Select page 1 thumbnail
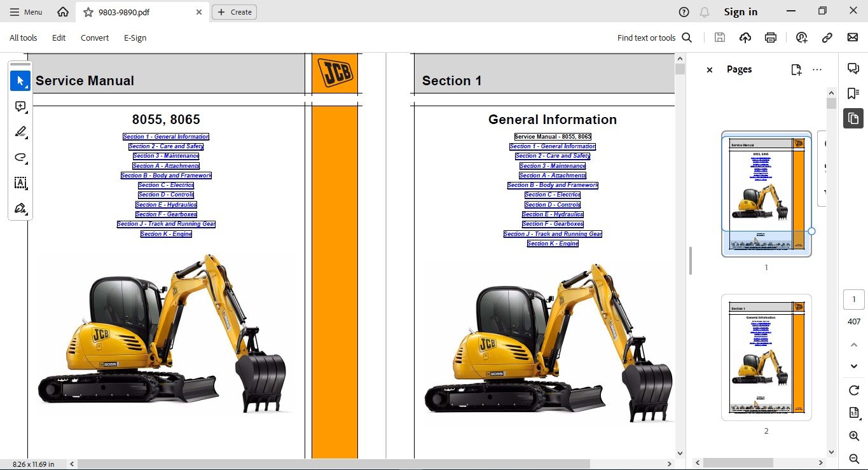 click(x=766, y=193)
